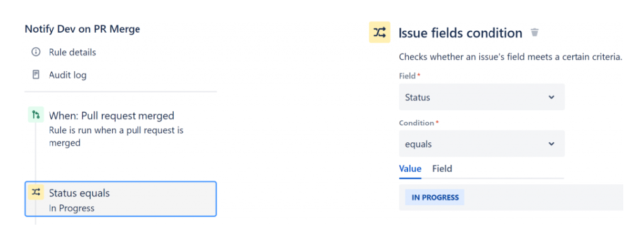Click the Rule details info icon
Viewport: 644px width, 246px height.
click(36, 52)
